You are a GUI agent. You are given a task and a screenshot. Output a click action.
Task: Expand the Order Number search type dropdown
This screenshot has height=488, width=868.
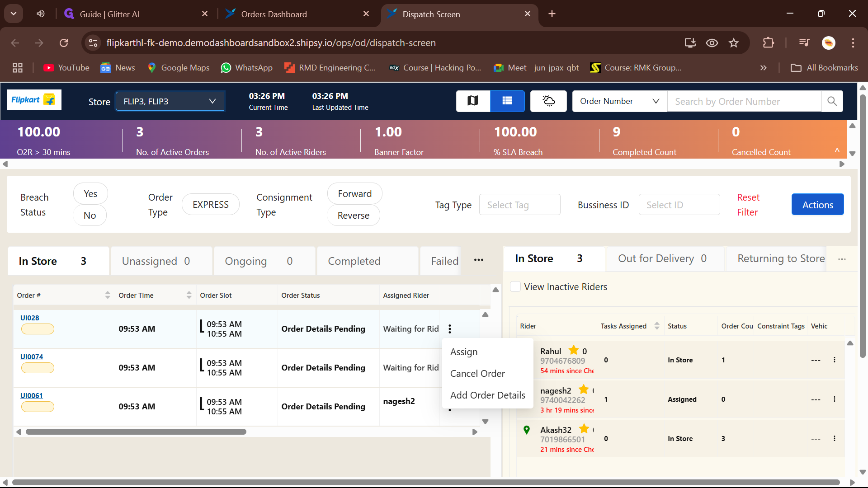tap(619, 101)
